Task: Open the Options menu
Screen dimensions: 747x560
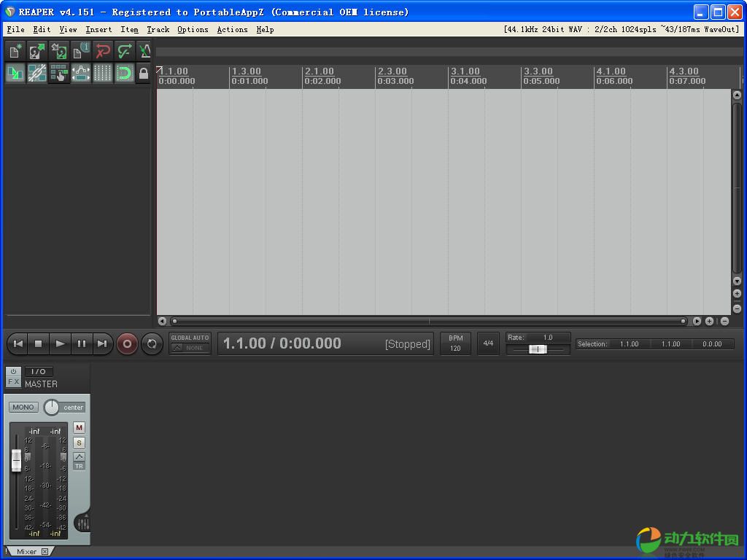Action: point(193,29)
